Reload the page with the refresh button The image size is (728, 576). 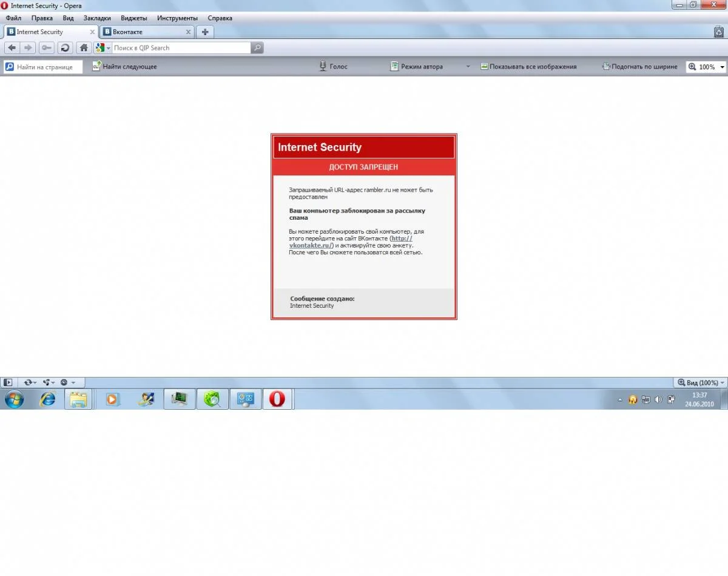click(65, 47)
